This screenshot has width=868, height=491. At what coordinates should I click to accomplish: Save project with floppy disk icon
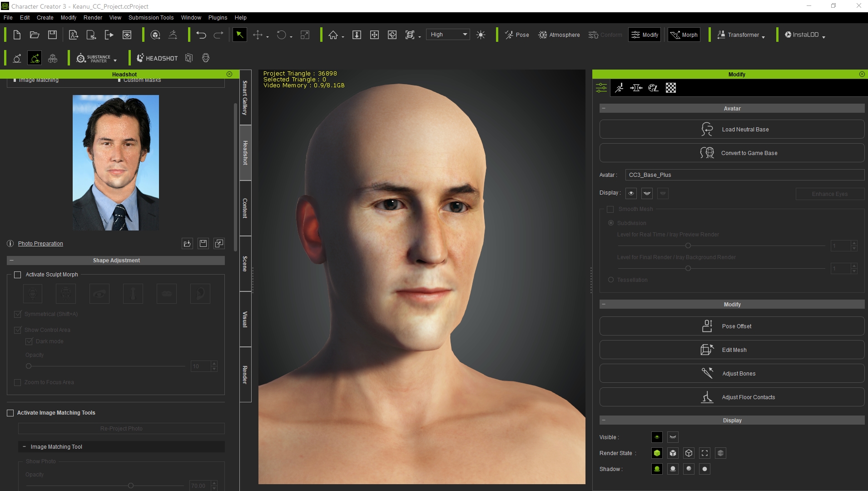click(x=53, y=35)
